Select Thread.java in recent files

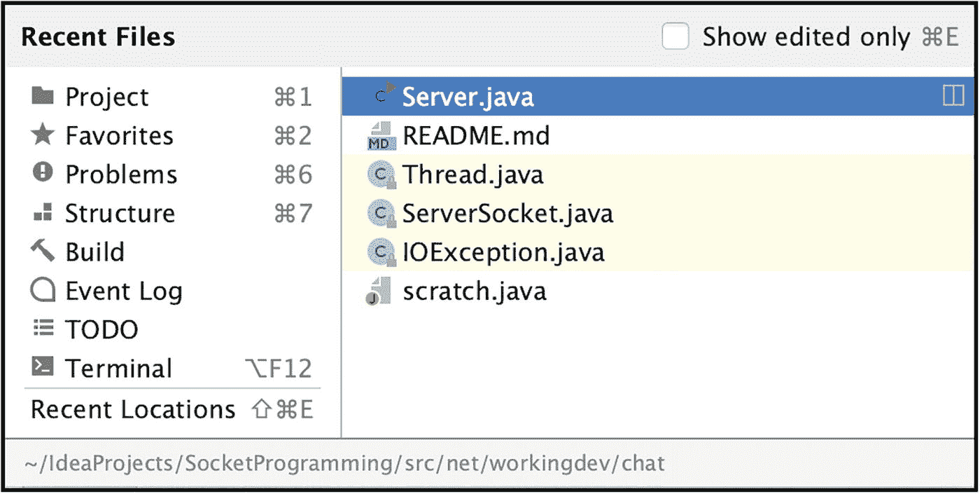[x=658, y=174]
